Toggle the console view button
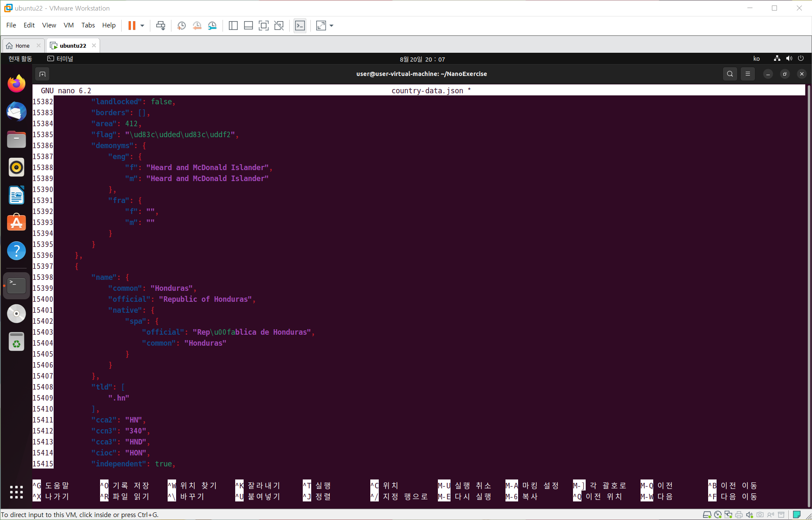 click(300, 26)
